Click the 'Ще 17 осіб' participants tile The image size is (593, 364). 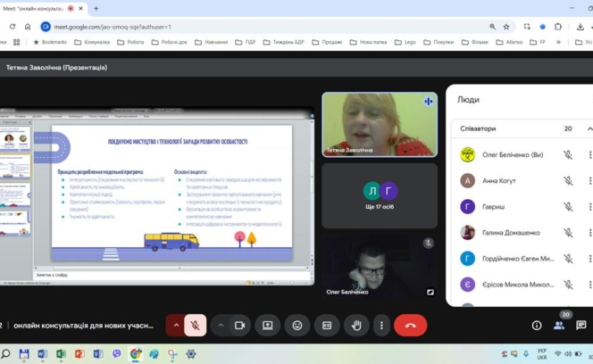[380, 195]
